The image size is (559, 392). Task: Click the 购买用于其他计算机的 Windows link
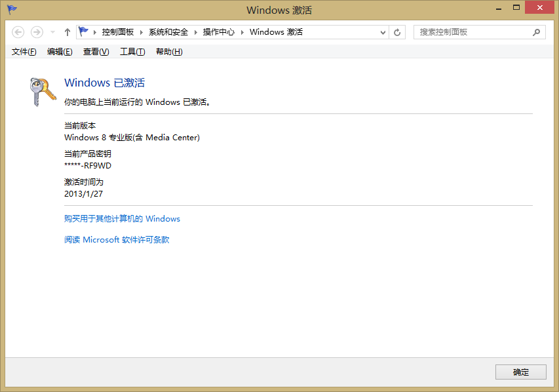pos(122,219)
